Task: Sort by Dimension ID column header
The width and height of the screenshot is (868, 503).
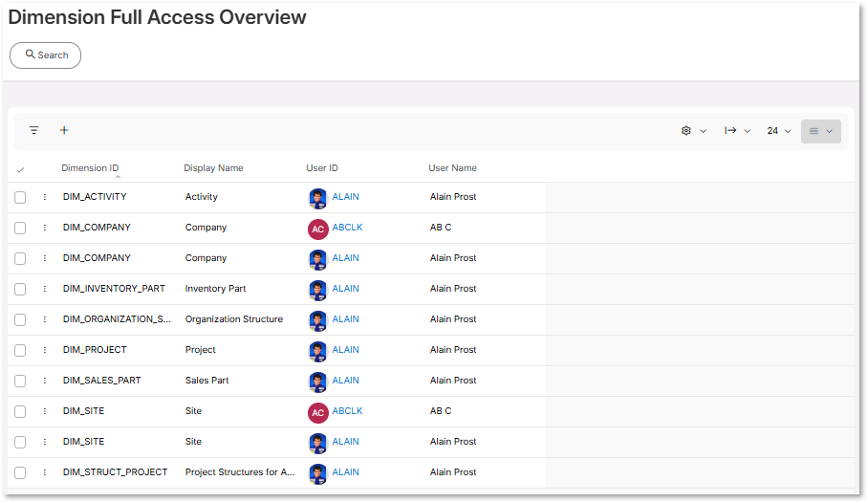Action: point(90,168)
